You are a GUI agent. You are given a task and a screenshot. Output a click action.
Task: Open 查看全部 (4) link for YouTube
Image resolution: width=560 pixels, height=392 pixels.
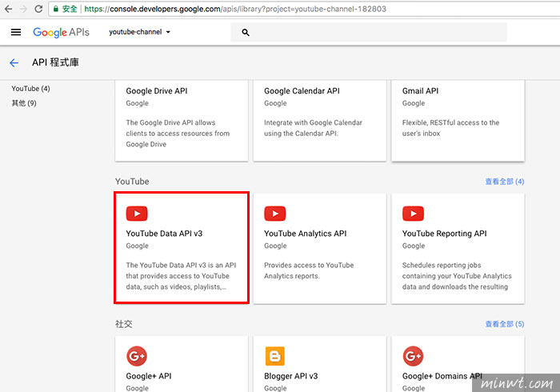pyautogui.click(x=504, y=182)
